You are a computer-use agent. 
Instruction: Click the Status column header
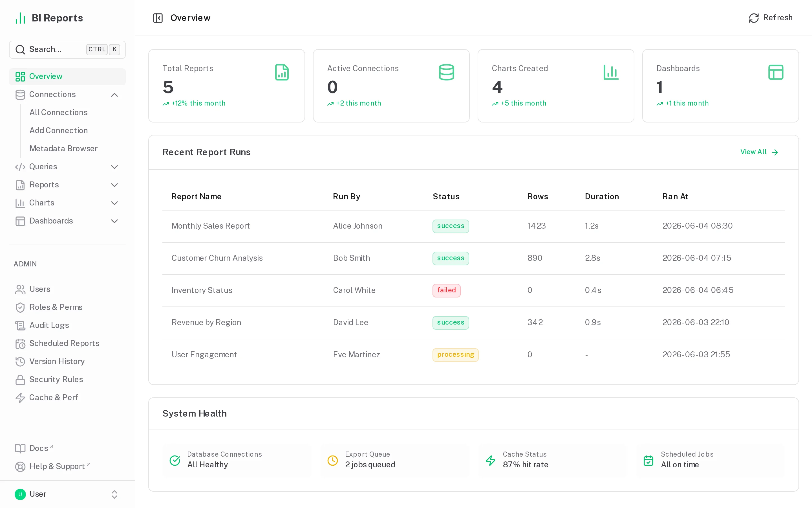click(x=446, y=196)
